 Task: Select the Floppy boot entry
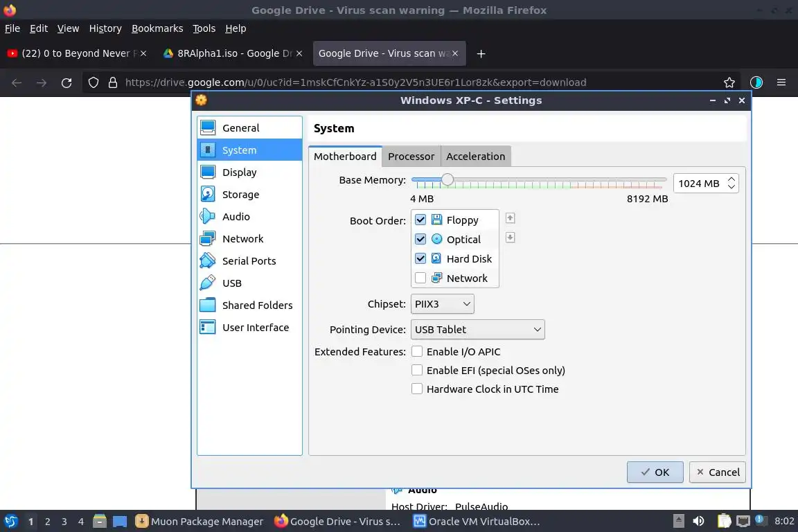point(462,220)
